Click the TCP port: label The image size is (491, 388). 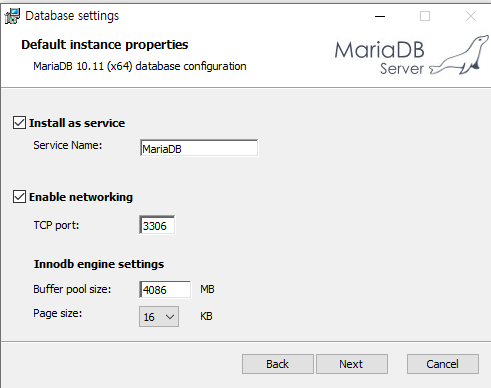[x=56, y=225]
